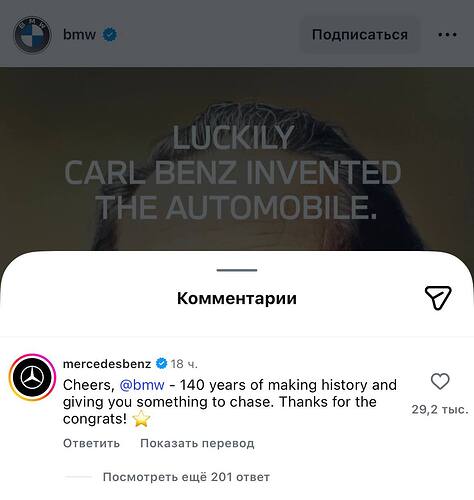Open the bmw username in the header
The width and height of the screenshot is (474, 500).
(79, 35)
